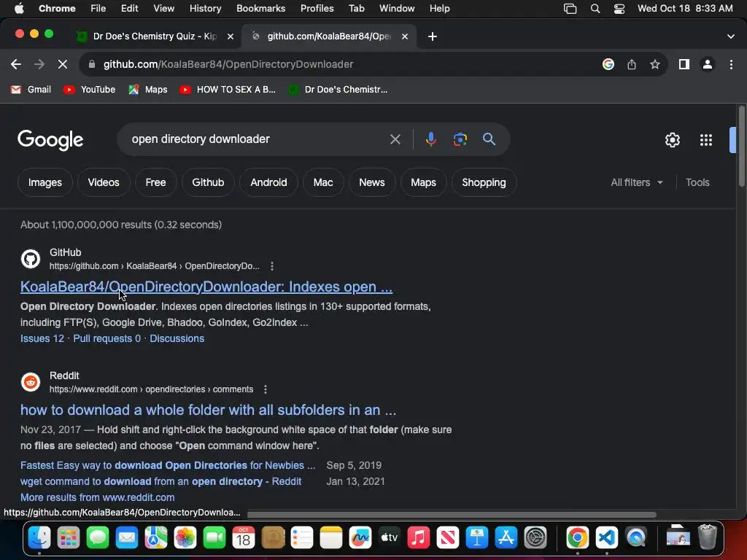Open Finder from the Dock
The height and width of the screenshot is (560, 747).
pos(39,538)
